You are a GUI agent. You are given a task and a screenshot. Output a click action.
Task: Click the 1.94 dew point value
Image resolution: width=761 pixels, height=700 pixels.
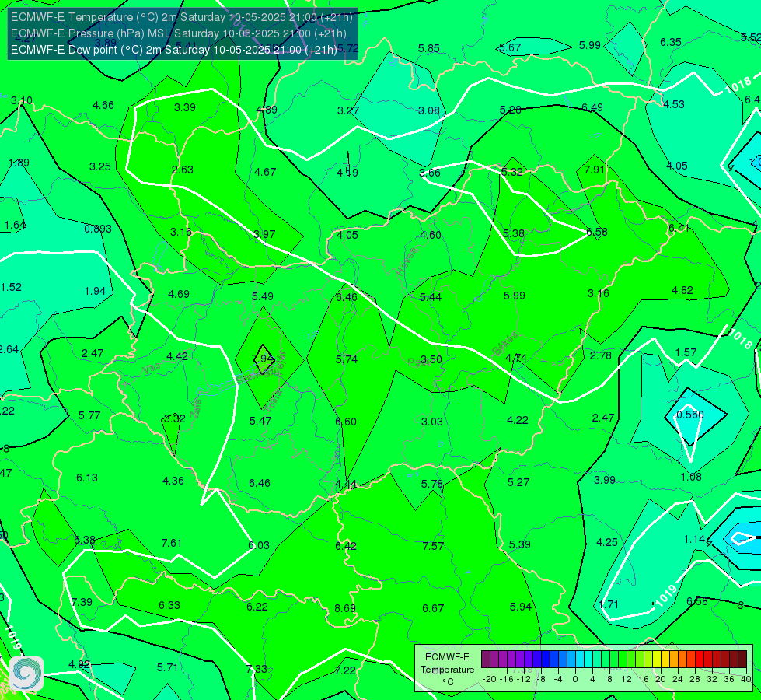click(x=95, y=291)
